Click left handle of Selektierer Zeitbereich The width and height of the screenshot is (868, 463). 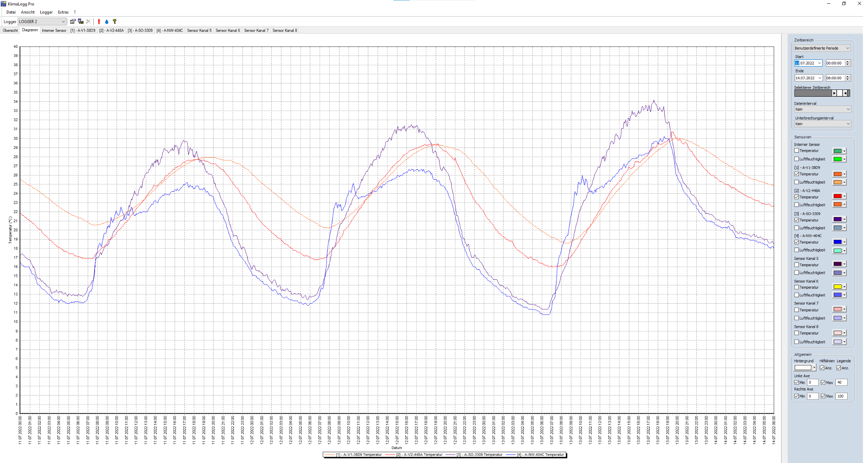click(834, 93)
